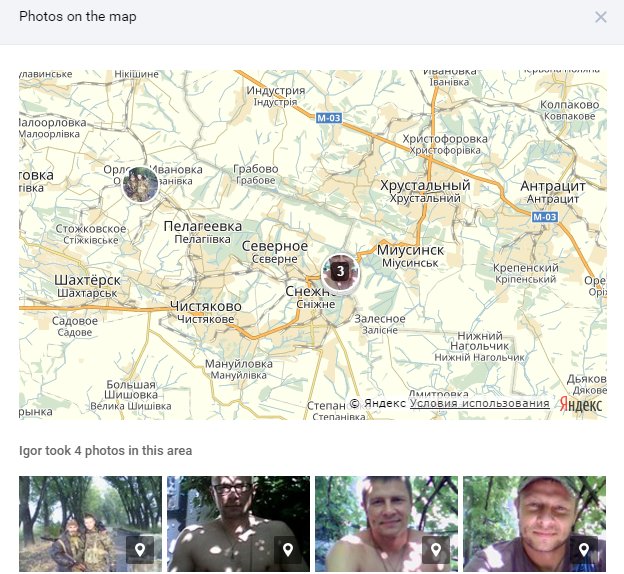Click location pin on man with glasses photo

click(x=288, y=550)
